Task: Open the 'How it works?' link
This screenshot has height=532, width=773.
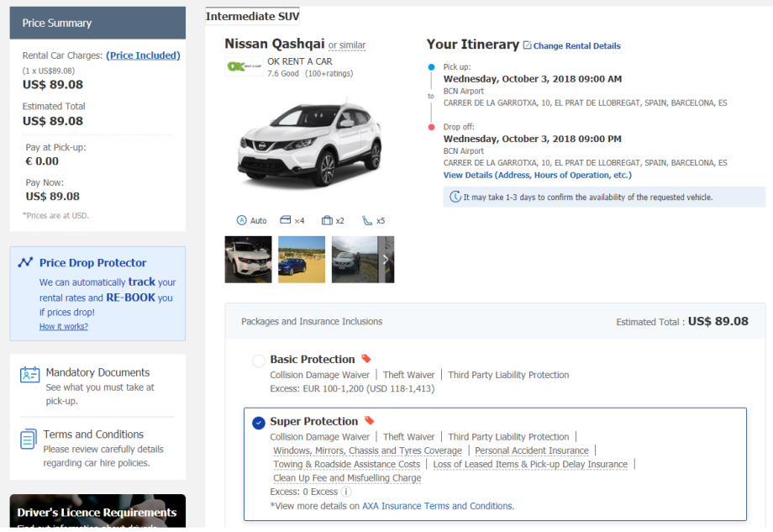Action: (63, 326)
